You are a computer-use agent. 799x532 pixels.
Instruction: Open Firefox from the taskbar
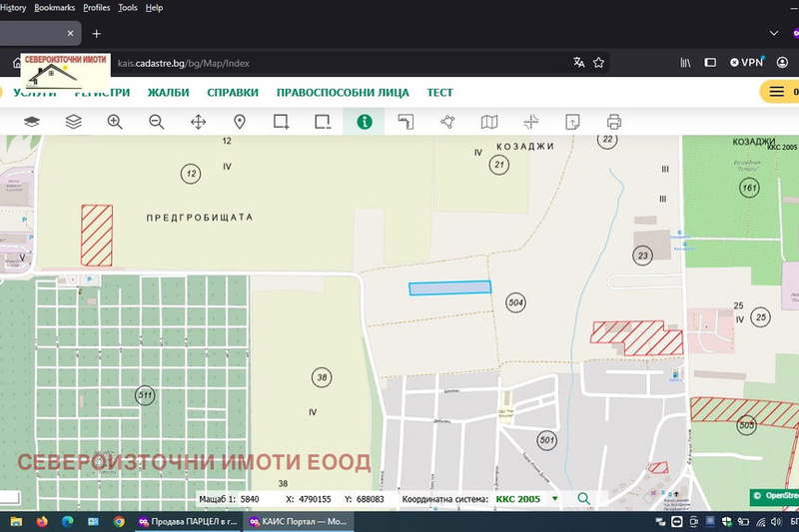[x=42, y=521]
